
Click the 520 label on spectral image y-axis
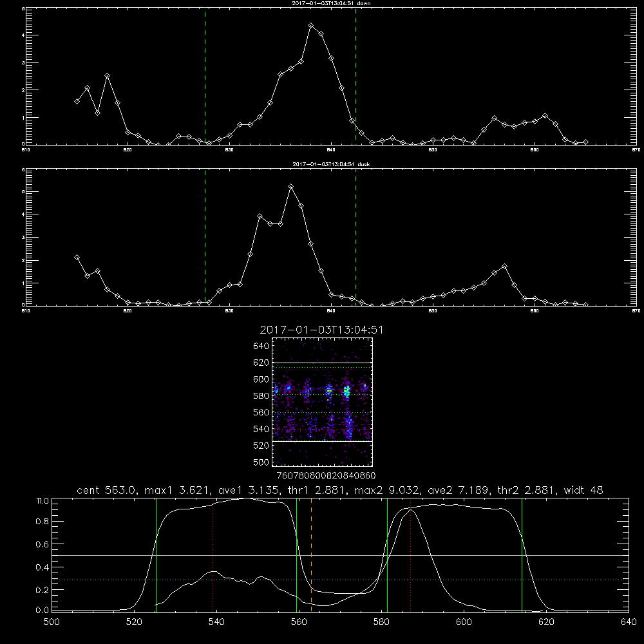click(261, 446)
